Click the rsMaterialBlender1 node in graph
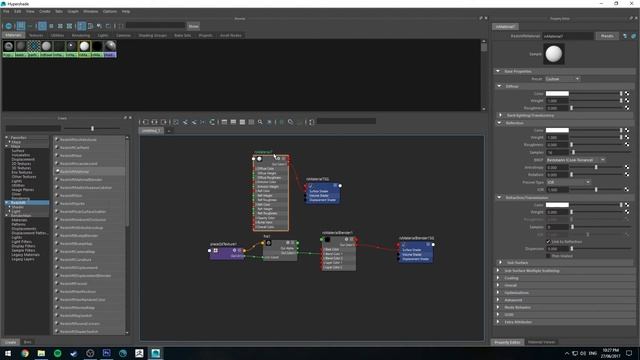Screen dimensions: 640x360 (x=339, y=253)
